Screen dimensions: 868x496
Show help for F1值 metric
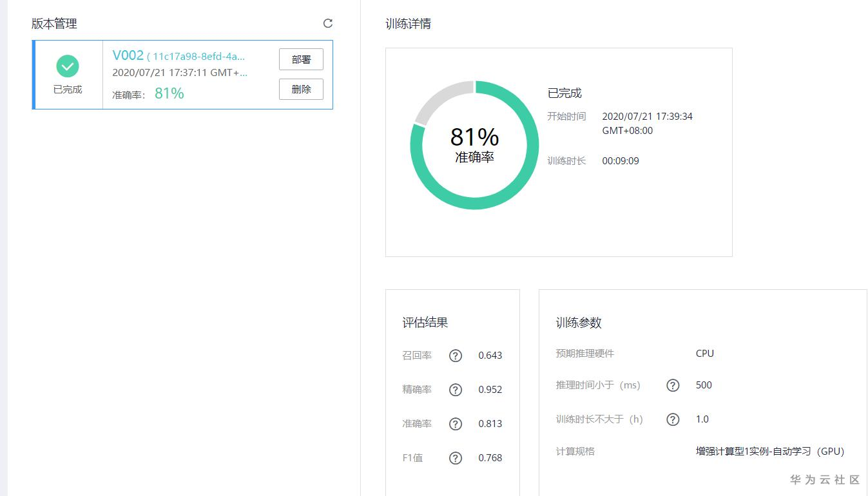(456, 458)
